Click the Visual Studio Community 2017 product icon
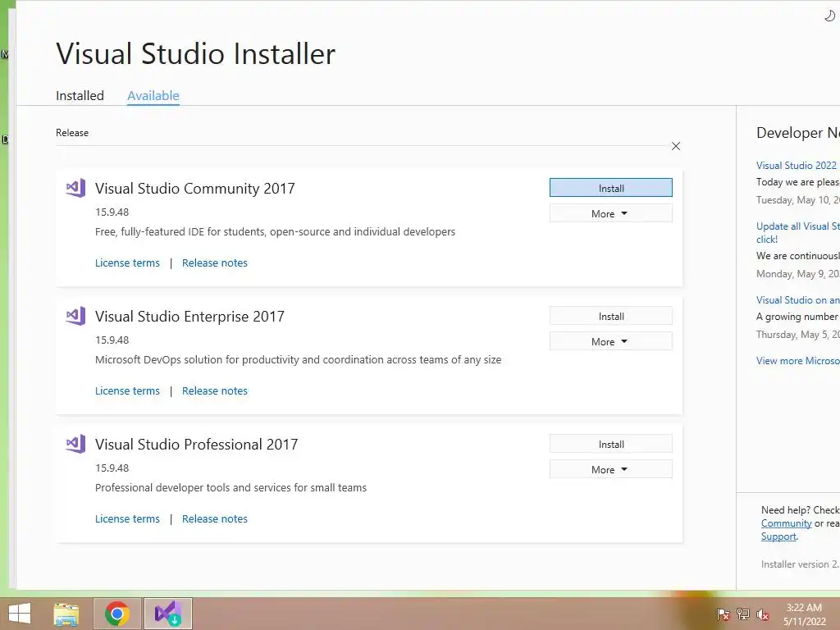840x630 pixels. point(75,188)
